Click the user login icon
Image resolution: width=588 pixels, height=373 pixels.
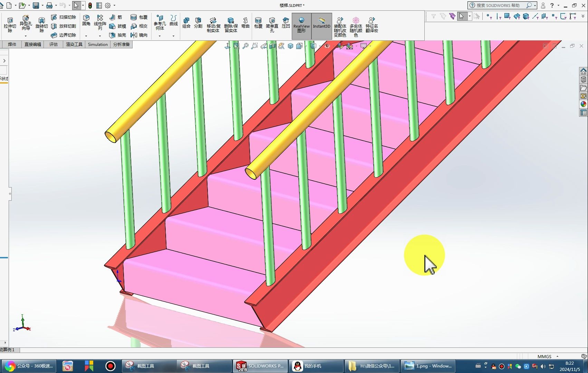pyautogui.click(x=543, y=6)
